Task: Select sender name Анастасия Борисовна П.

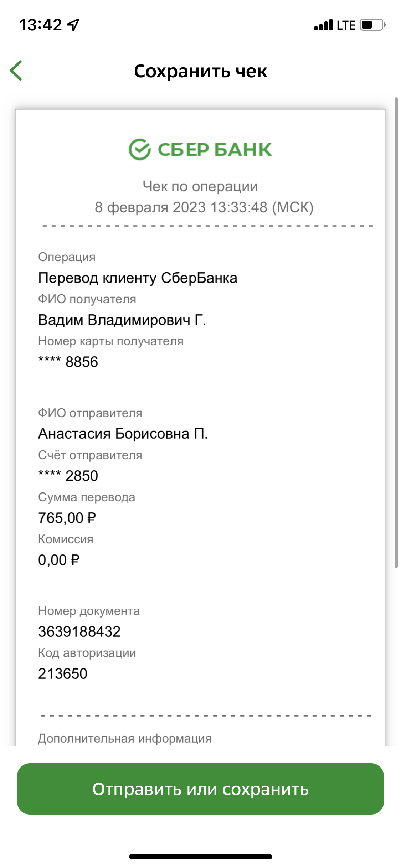Action: coord(123,434)
